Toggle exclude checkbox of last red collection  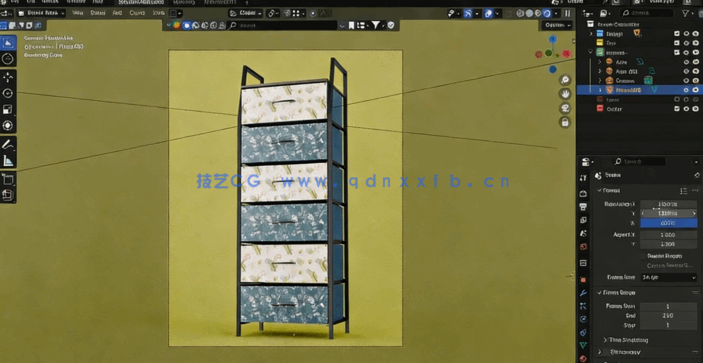pyautogui.click(x=677, y=109)
